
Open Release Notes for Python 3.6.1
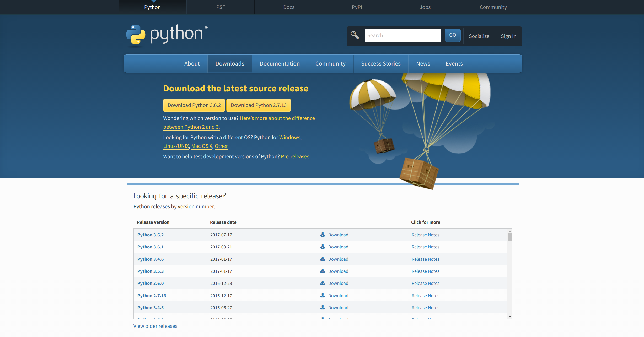(x=425, y=247)
